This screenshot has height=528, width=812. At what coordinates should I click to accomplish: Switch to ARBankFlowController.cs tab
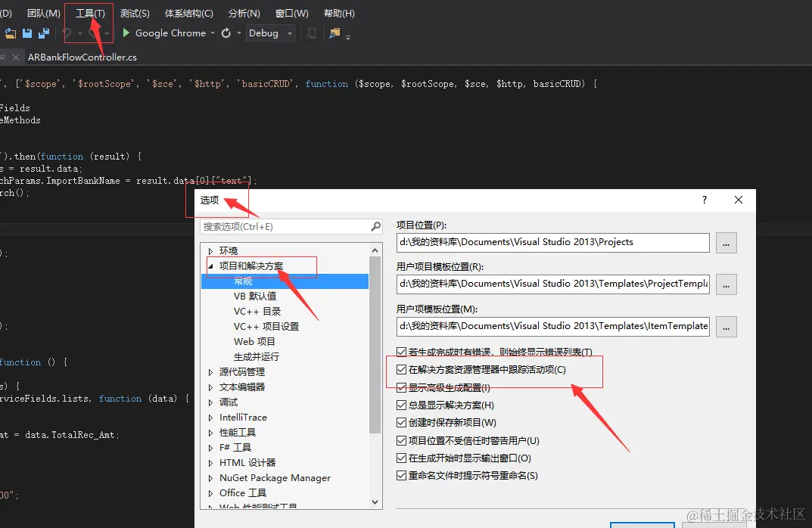point(82,57)
